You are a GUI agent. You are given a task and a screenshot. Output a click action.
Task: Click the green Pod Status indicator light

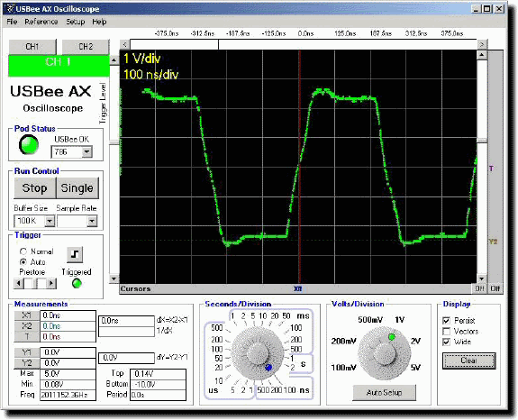pos(29,145)
